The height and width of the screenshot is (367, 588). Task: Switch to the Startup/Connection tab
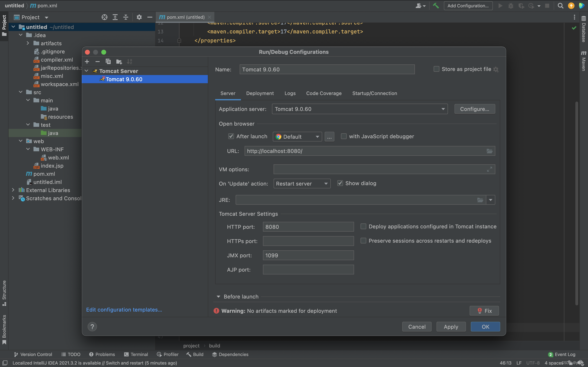375,93
